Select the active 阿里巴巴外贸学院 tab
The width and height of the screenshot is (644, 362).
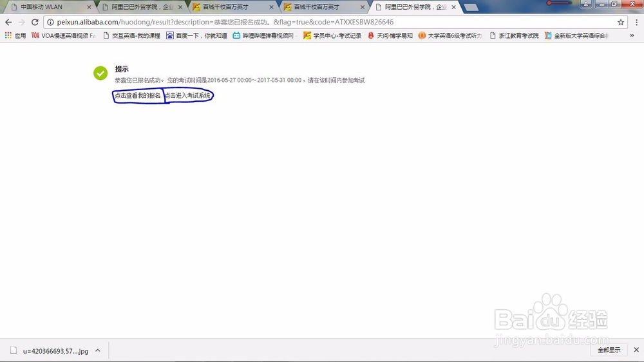[x=415, y=7]
